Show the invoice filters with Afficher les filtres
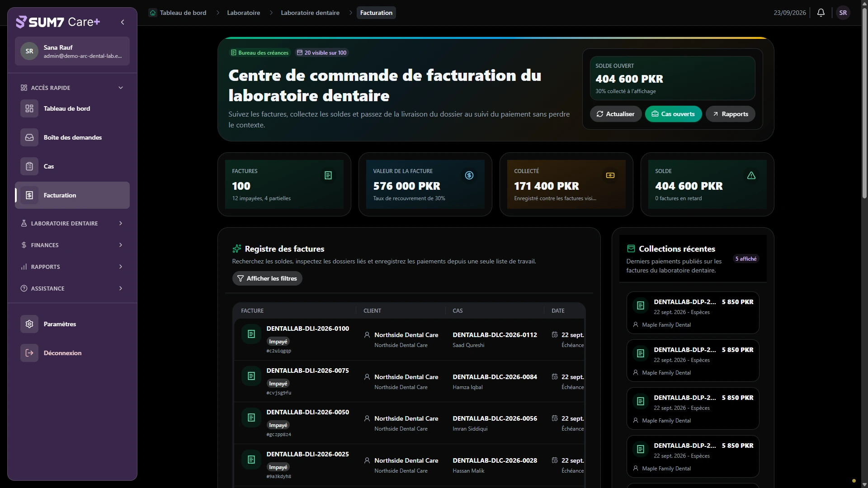The width and height of the screenshot is (868, 488). [267, 278]
